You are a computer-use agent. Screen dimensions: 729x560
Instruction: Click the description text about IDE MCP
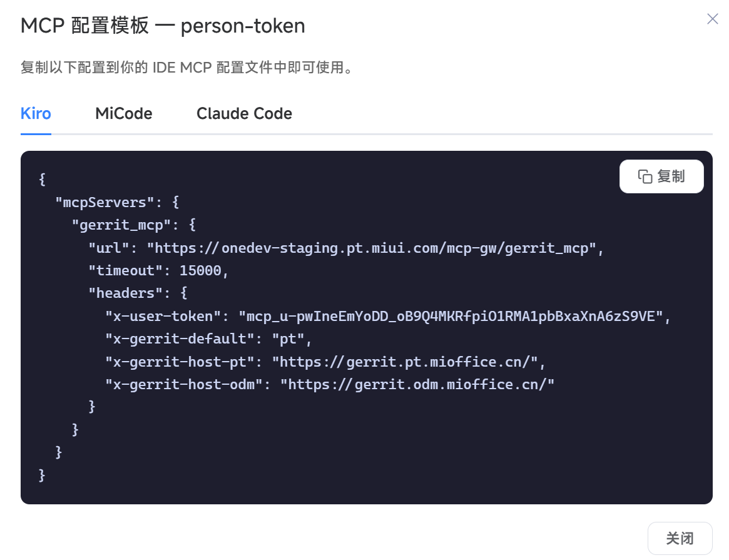(187, 68)
